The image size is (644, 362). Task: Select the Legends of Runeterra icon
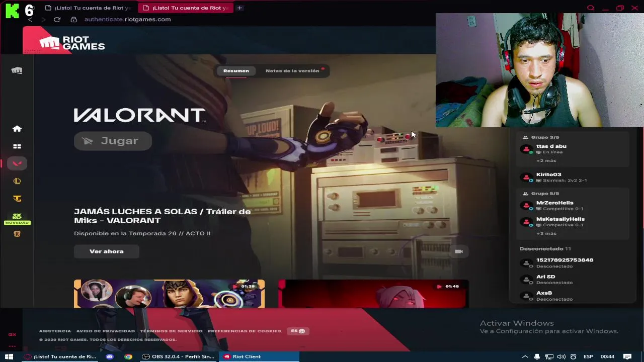click(x=17, y=234)
